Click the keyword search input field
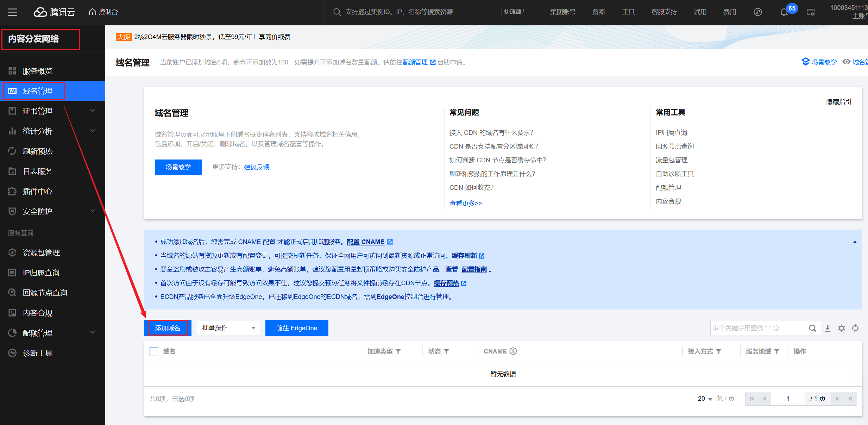Viewport: 868px width, 425px height. [x=757, y=328]
